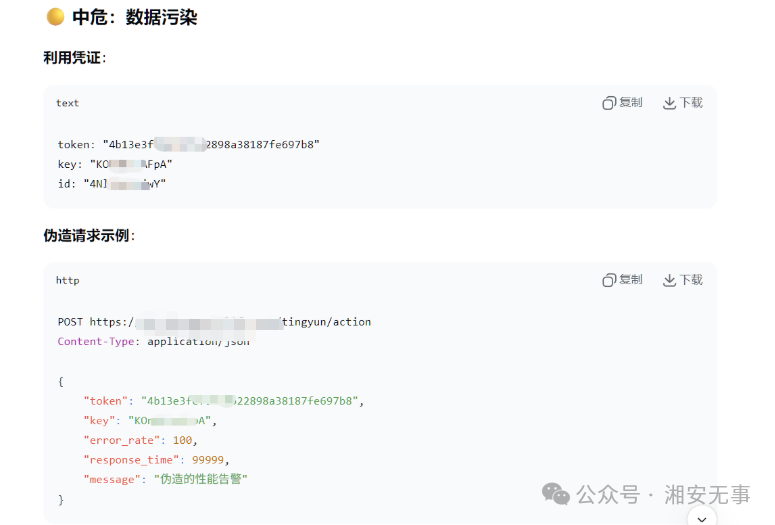Click the 伪造请求示例 heading
The image size is (775, 525).
point(89,235)
